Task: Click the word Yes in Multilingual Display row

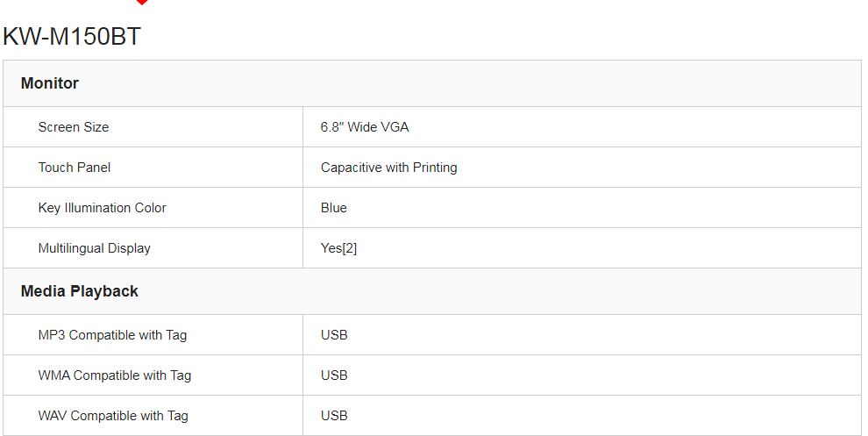Action: click(331, 248)
